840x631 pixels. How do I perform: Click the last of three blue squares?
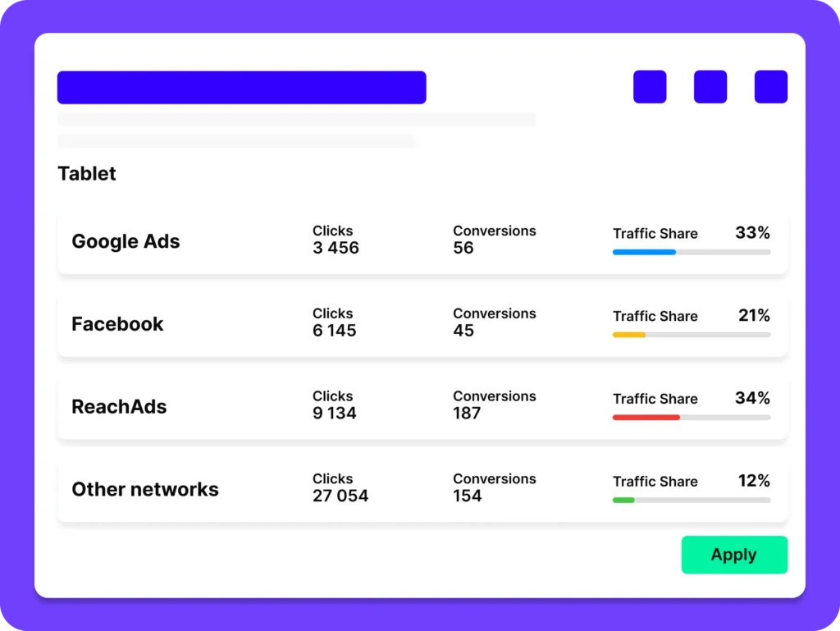[x=771, y=87]
